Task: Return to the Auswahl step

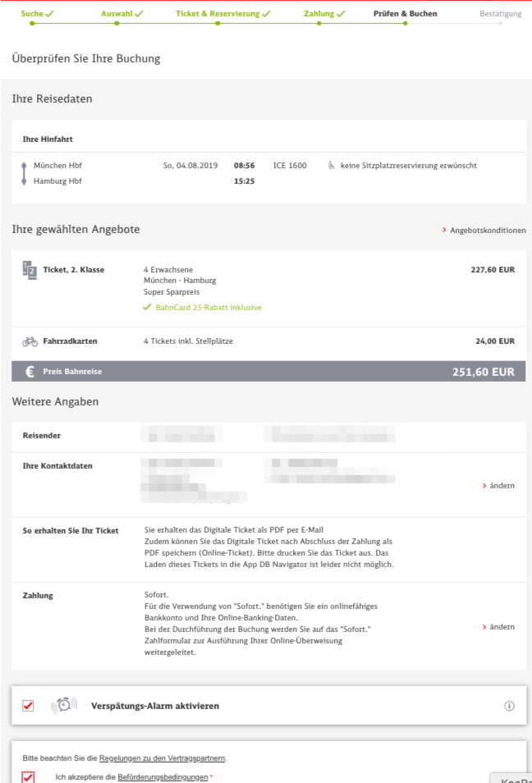Action: pyautogui.click(x=122, y=14)
